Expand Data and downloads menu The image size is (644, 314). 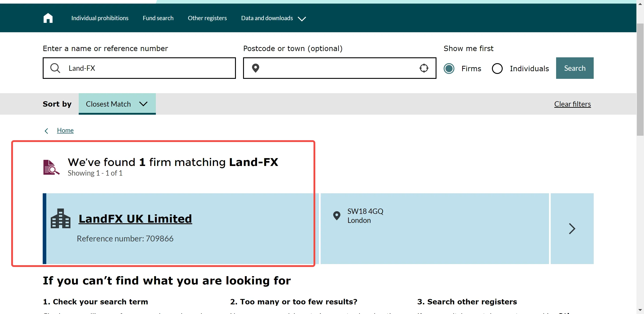273,18
